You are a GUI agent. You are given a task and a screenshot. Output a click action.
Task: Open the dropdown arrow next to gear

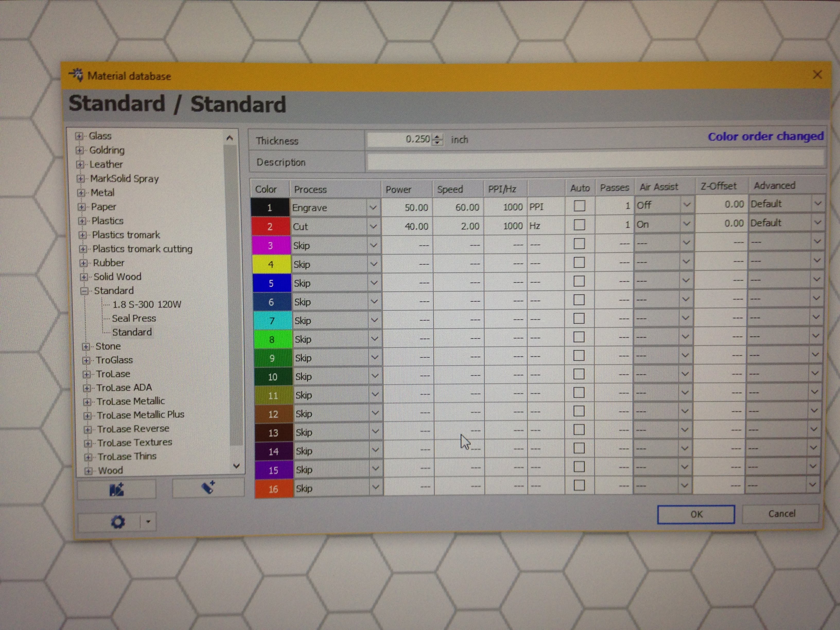[x=148, y=521]
